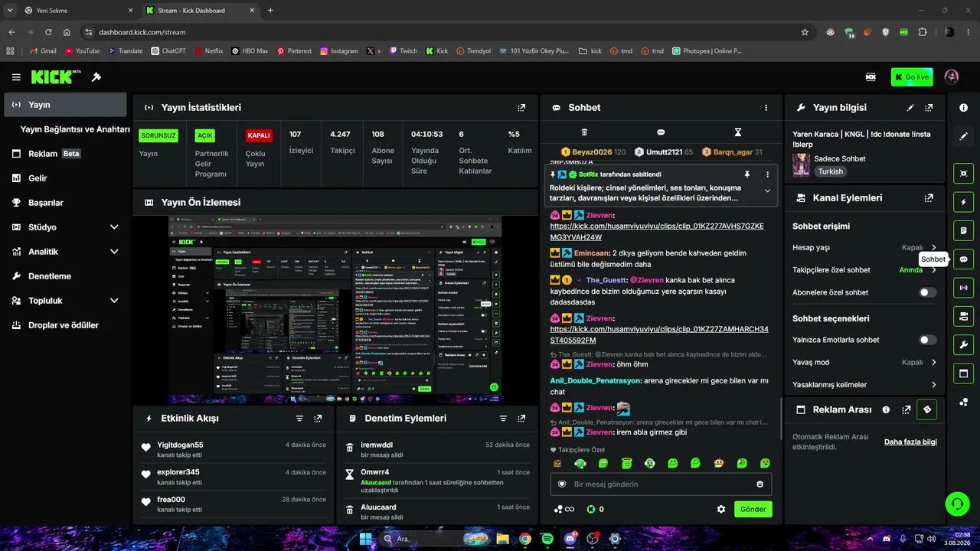Click the Sohbet chat icon in right sidebar

(x=964, y=259)
